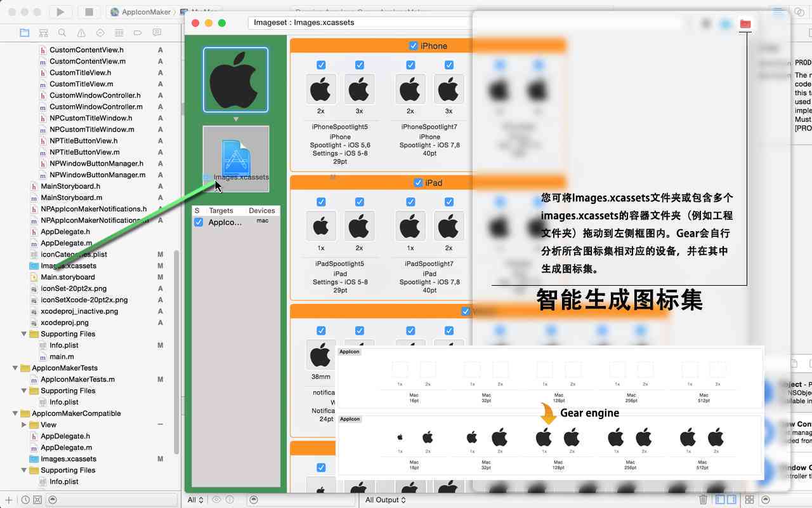Show the variables view pane toggle
812x508 pixels.
(721, 500)
